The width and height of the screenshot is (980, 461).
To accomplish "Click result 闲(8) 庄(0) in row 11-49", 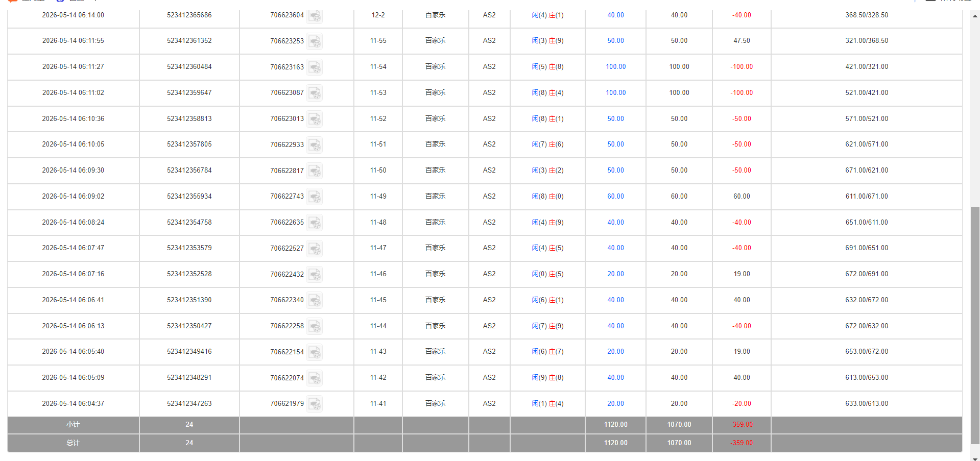I will pyautogui.click(x=547, y=197).
